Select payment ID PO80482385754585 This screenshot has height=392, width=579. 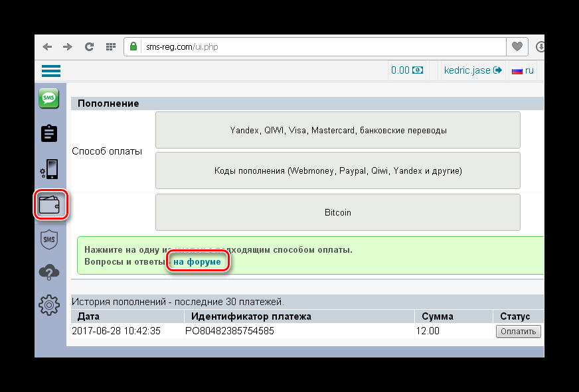pyautogui.click(x=230, y=331)
